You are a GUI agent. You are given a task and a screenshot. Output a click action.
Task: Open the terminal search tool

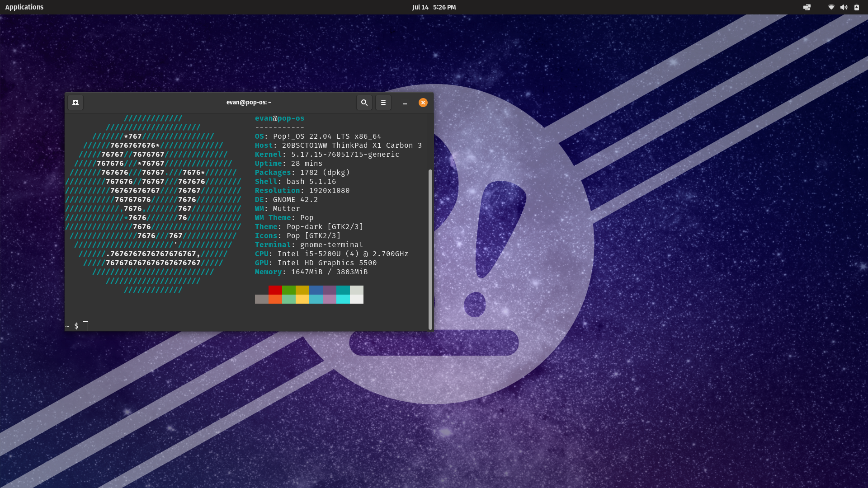pos(364,103)
